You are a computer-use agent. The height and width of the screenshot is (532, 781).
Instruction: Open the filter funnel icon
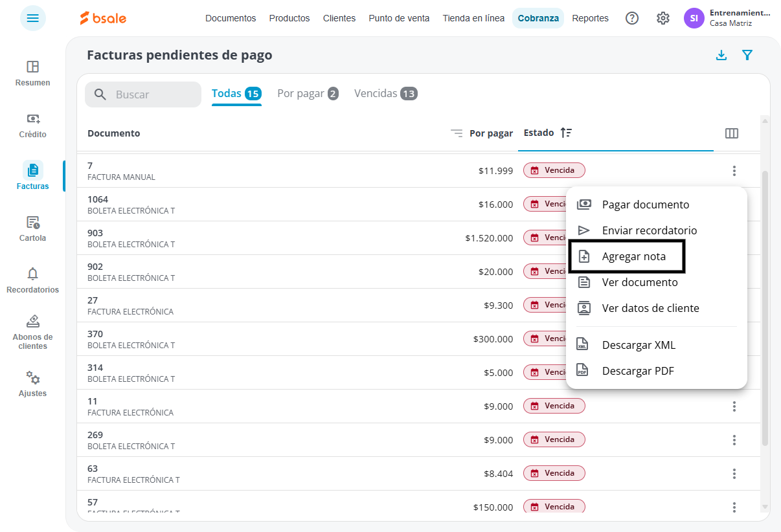(747, 55)
